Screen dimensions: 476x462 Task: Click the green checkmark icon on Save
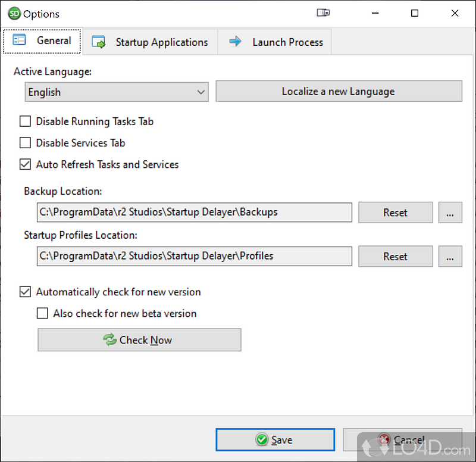(261, 440)
